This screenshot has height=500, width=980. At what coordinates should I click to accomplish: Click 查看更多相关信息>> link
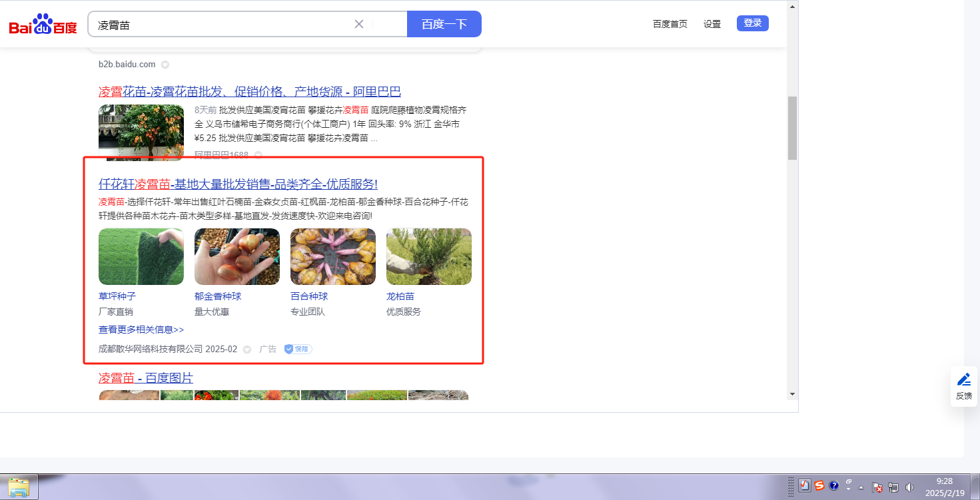click(x=141, y=330)
